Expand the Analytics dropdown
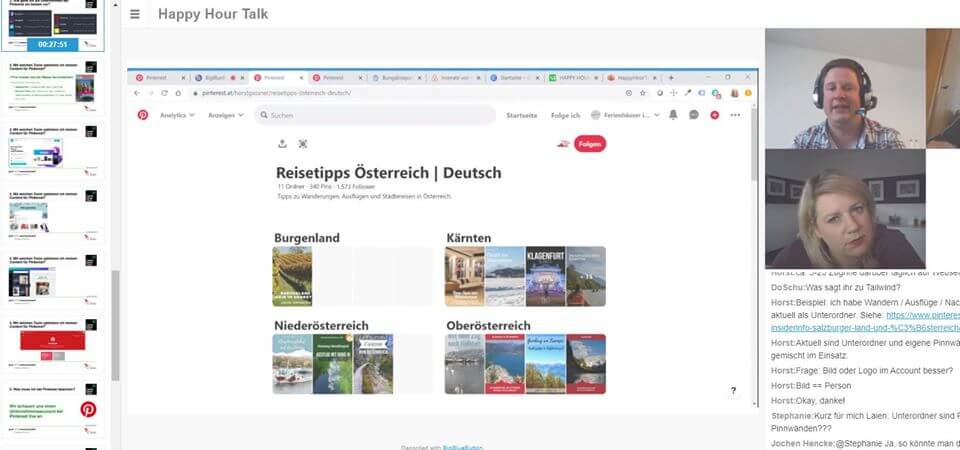The height and width of the screenshot is (450, 960). 177,115
